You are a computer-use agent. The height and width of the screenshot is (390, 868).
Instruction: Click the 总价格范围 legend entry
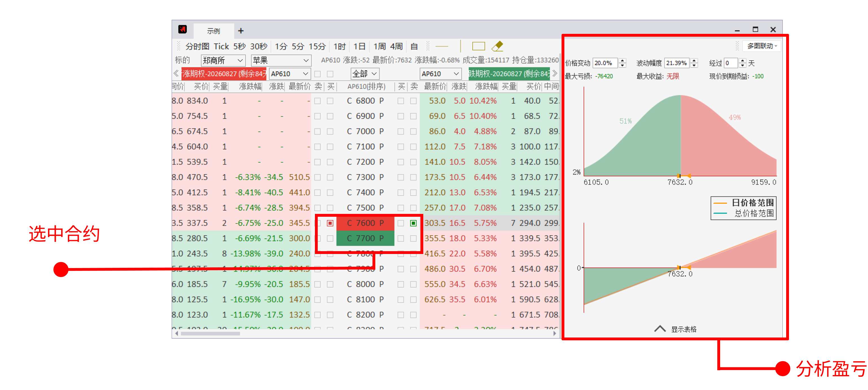(744, 213)
